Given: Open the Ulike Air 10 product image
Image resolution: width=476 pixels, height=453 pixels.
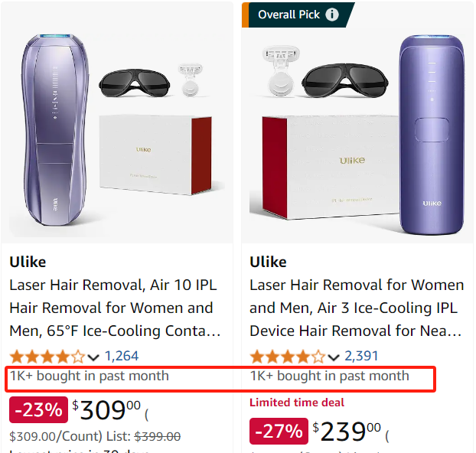Looking at the screenshot, I should click(117, 122).
